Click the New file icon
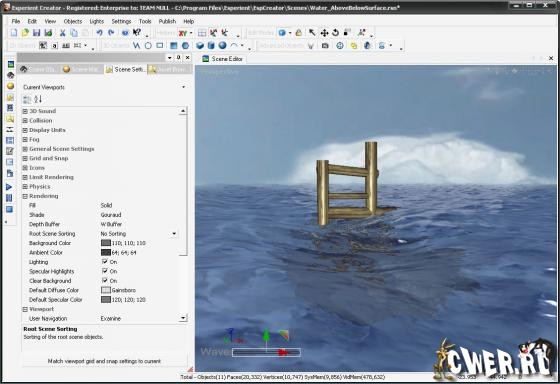The width and height of the screenshot is (560, 384). click(14, 33)
